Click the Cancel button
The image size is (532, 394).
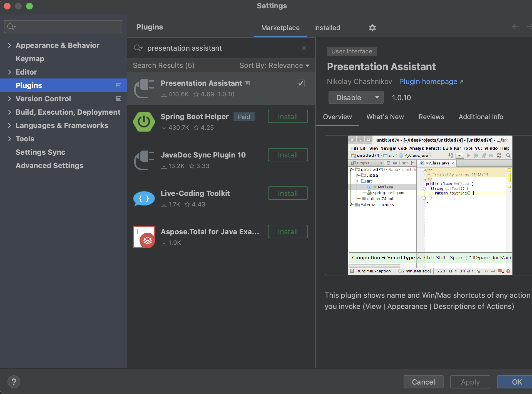423,382
